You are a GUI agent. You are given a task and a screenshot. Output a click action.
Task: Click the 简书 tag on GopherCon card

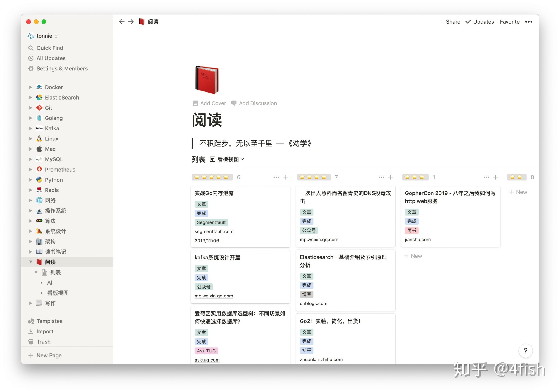411,230
